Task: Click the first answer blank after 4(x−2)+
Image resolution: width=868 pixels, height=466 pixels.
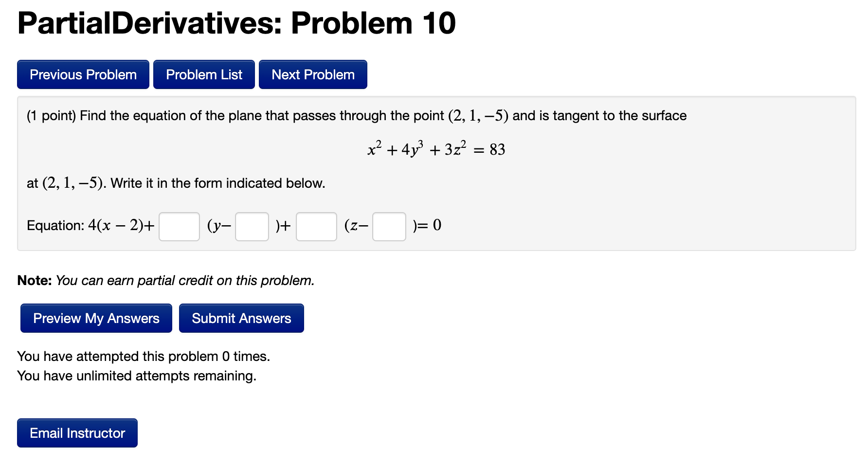Action: 179,226
